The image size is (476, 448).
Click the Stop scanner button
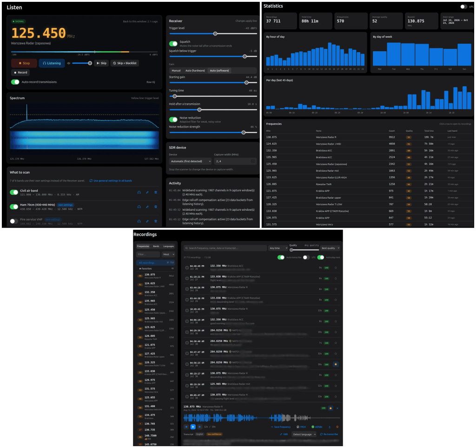(x=24, y=63)
